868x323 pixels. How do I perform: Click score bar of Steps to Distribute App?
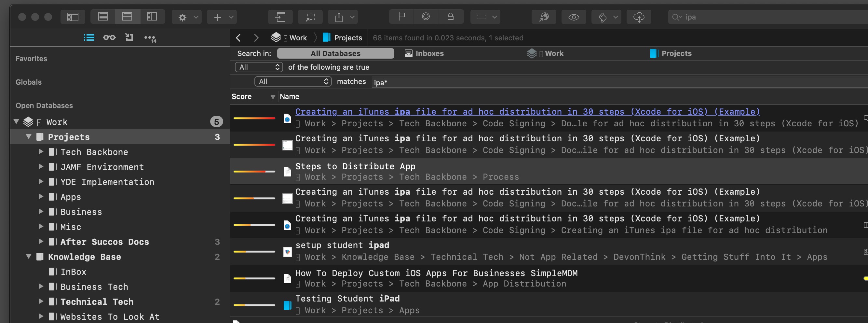254,172
